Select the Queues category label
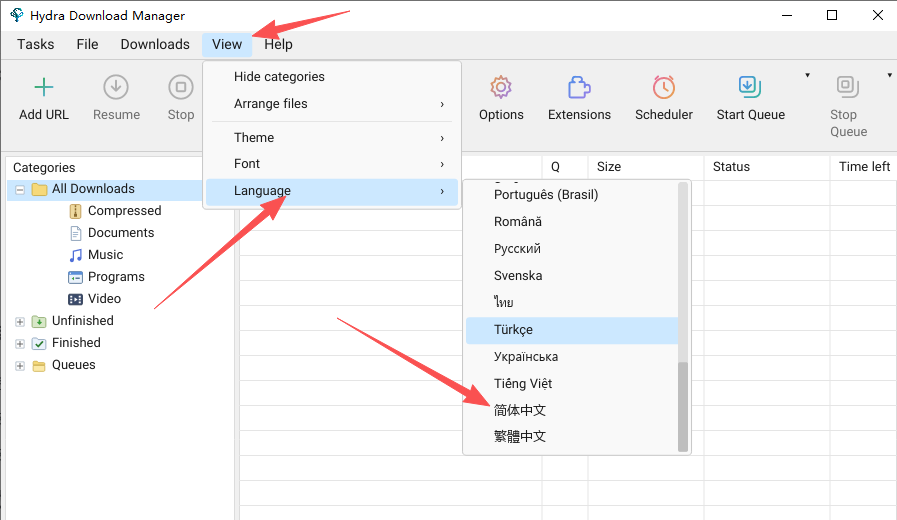Viewport: 897px width, 520px height. (x=74, y=365)
